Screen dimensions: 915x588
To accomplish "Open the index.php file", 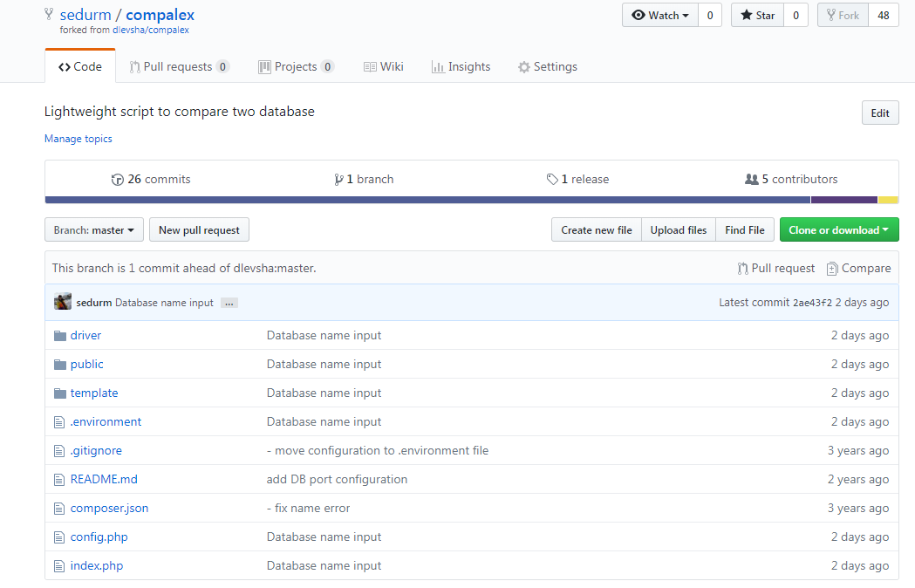I will pos(96,566).
